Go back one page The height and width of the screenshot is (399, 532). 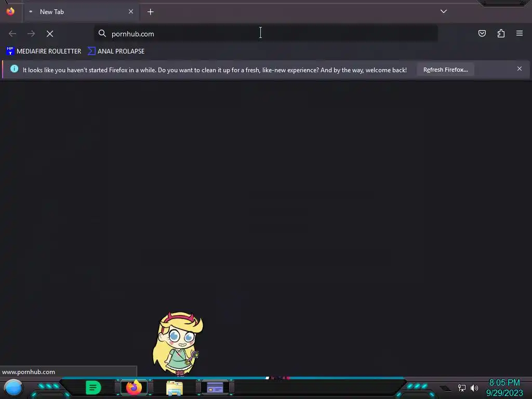[x=12, y=34]
